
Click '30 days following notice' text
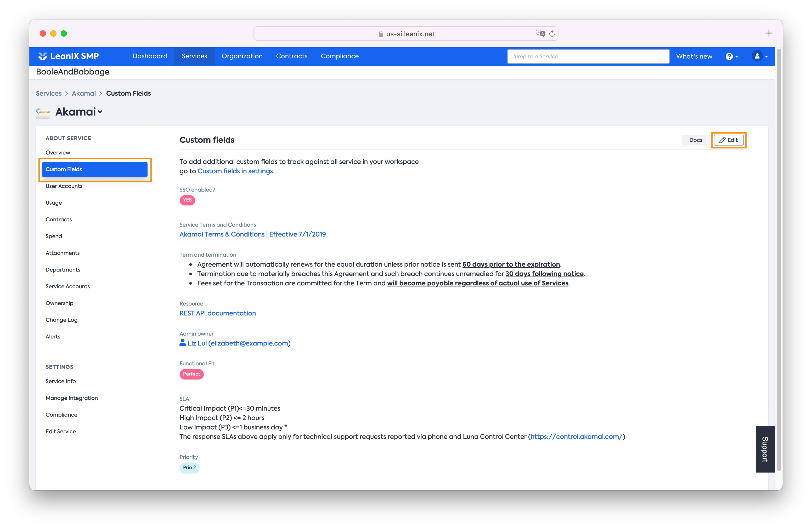pyautogui.click(x=544, y=274)
